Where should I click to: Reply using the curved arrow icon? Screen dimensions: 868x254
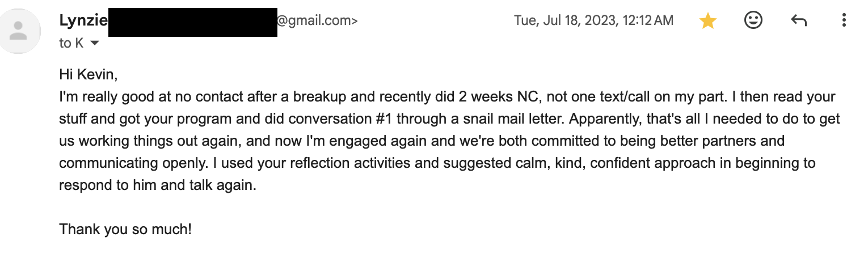(x=798, y=21)
